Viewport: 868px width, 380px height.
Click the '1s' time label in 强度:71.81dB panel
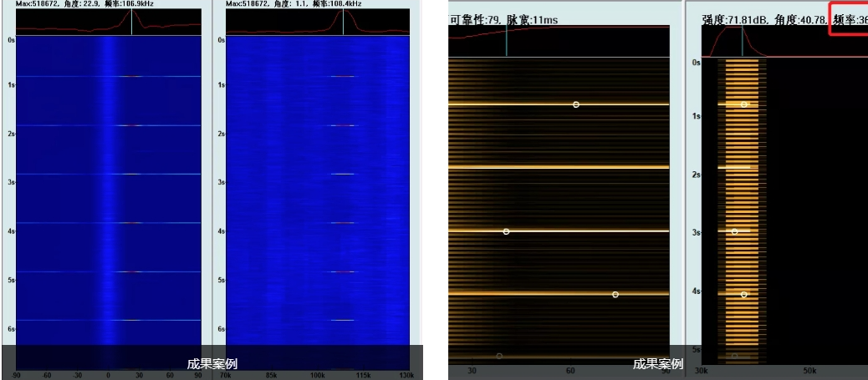(x=697, y=116)
